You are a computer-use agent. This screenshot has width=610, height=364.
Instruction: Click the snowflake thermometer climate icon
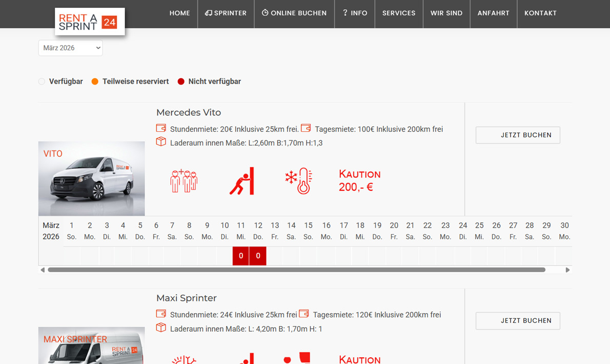point(299,181)
